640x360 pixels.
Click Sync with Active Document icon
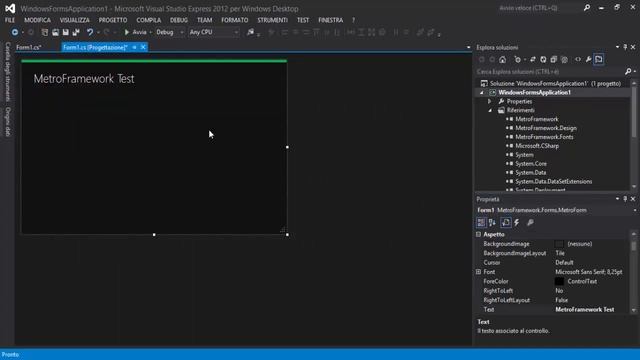[x=533, y=60]
